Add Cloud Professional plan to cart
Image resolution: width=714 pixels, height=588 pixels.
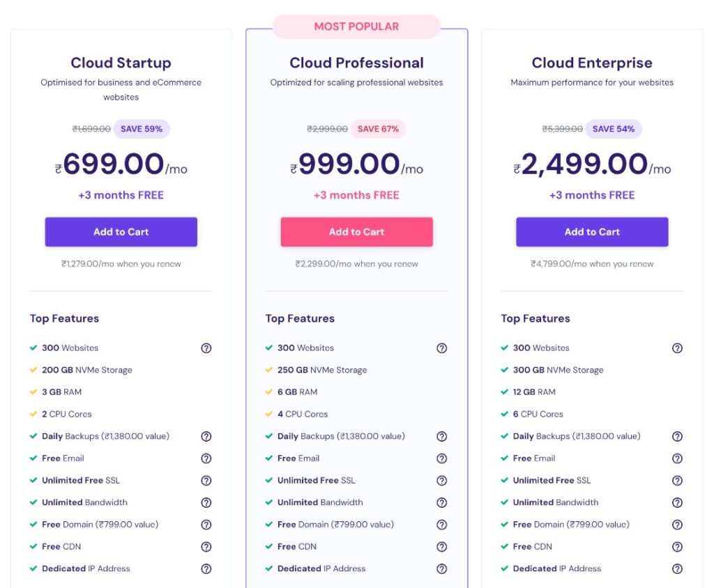356,232
